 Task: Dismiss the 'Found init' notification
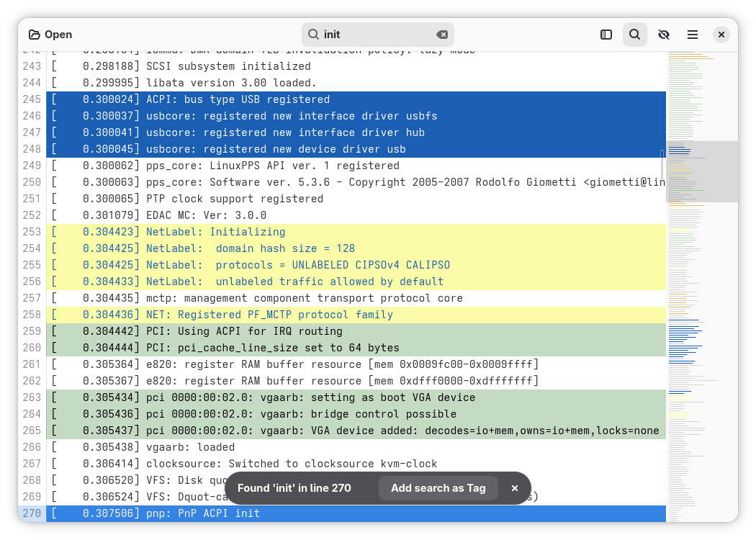(515, 488)
